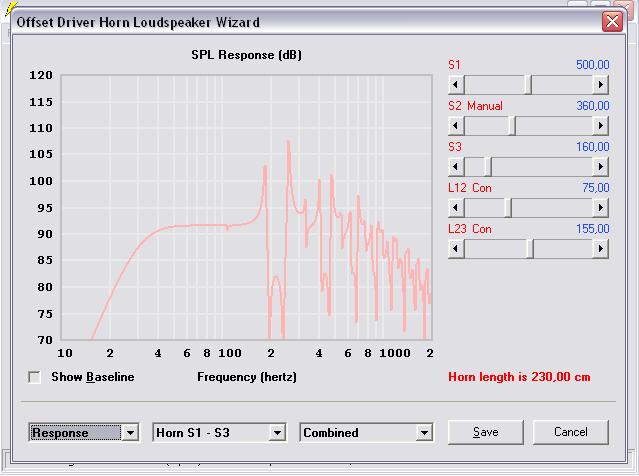The height and width of the screenshot is (476, 639).
Task: Click the S2 Manual slider thumb
Action: 512,126
